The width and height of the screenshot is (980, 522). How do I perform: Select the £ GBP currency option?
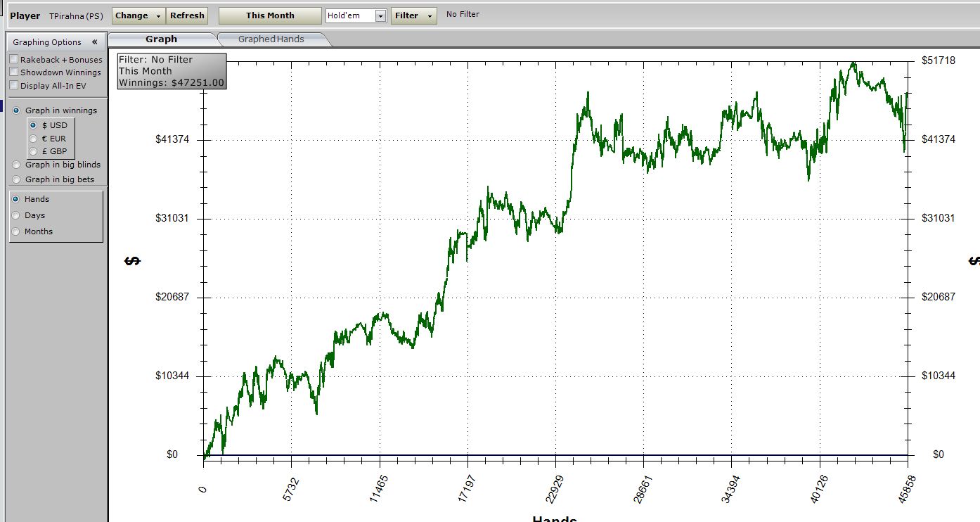tap(33, 151)
